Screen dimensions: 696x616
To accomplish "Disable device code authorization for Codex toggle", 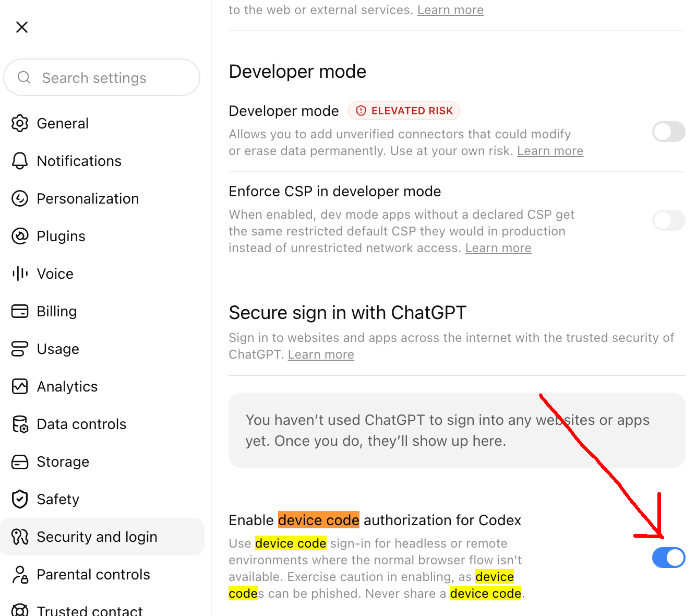I will 669,558.
